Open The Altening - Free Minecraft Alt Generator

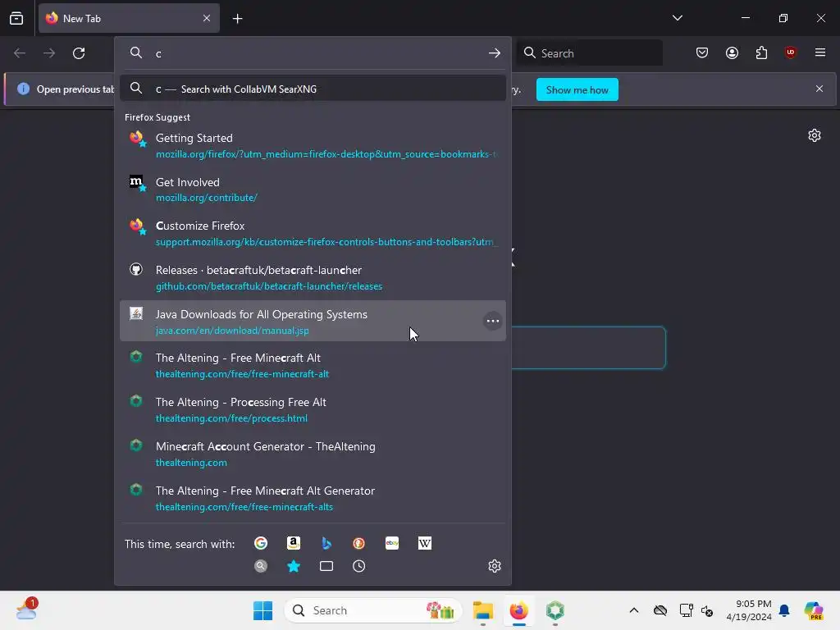tap(313, 498)
